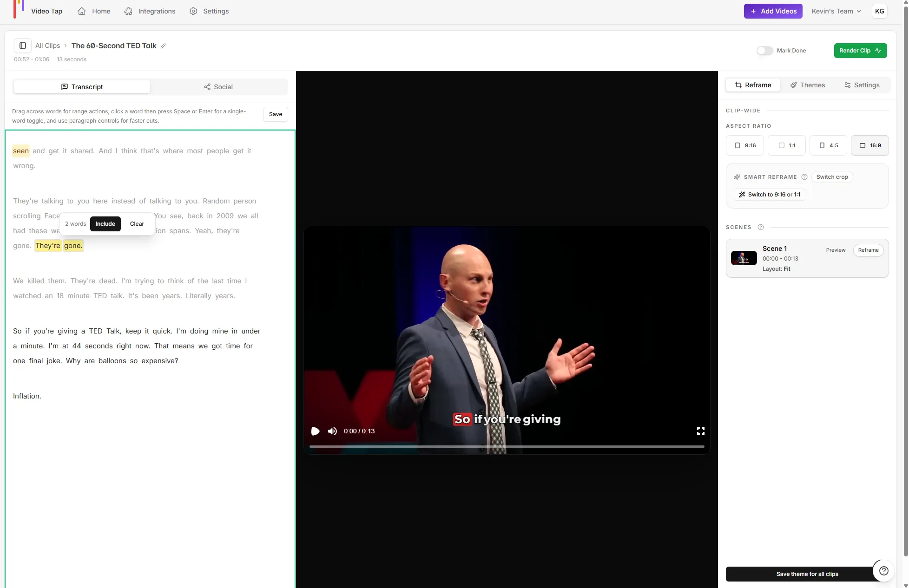The width and height of the screenshot is (909, 588).
Task: Expand the Kevin's Team dropdown
Action: 836,11
